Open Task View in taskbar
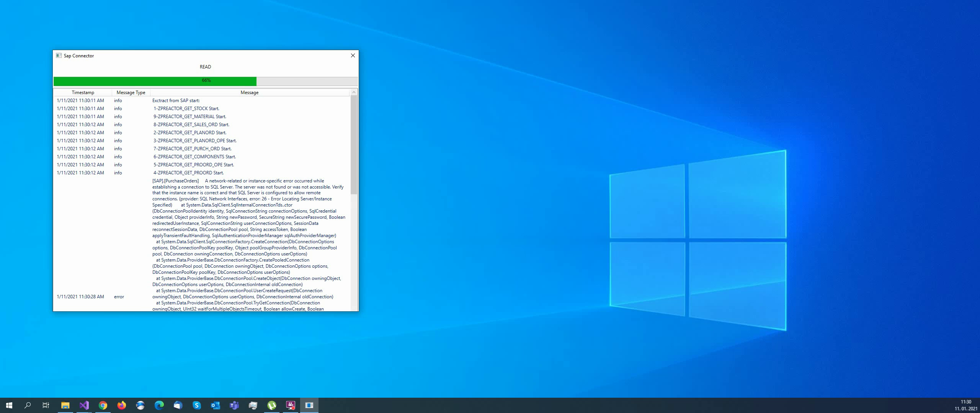The height and width of the screenshot is (413, 980). pos(46,405)
